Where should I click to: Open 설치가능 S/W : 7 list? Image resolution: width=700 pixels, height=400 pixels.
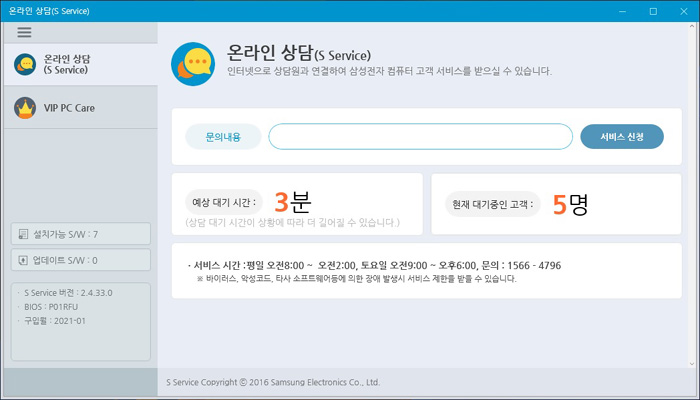coord(81,234)
